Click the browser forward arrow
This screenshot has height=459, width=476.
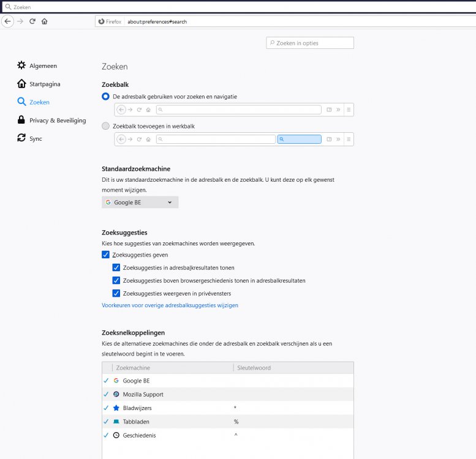20,21
